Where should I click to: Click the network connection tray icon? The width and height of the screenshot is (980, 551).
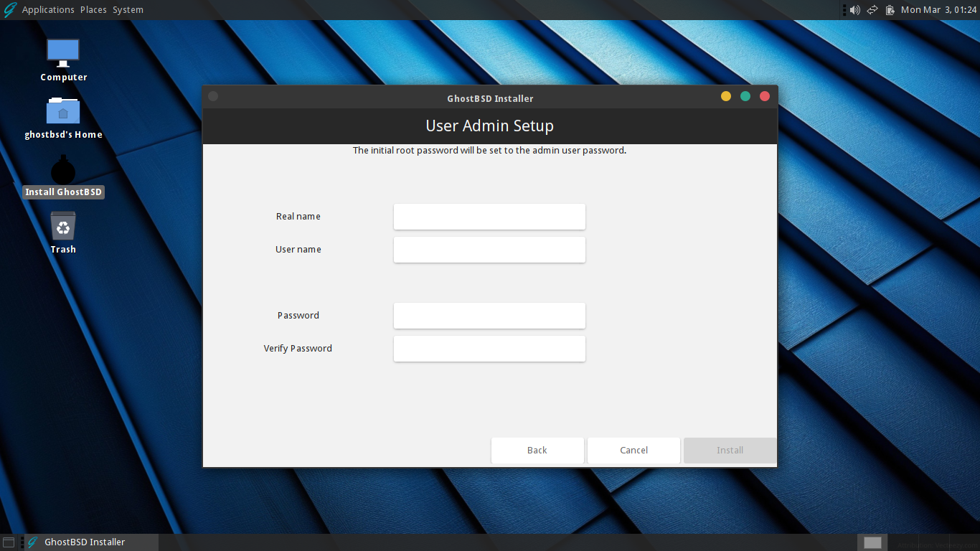[x=872, y=10]
